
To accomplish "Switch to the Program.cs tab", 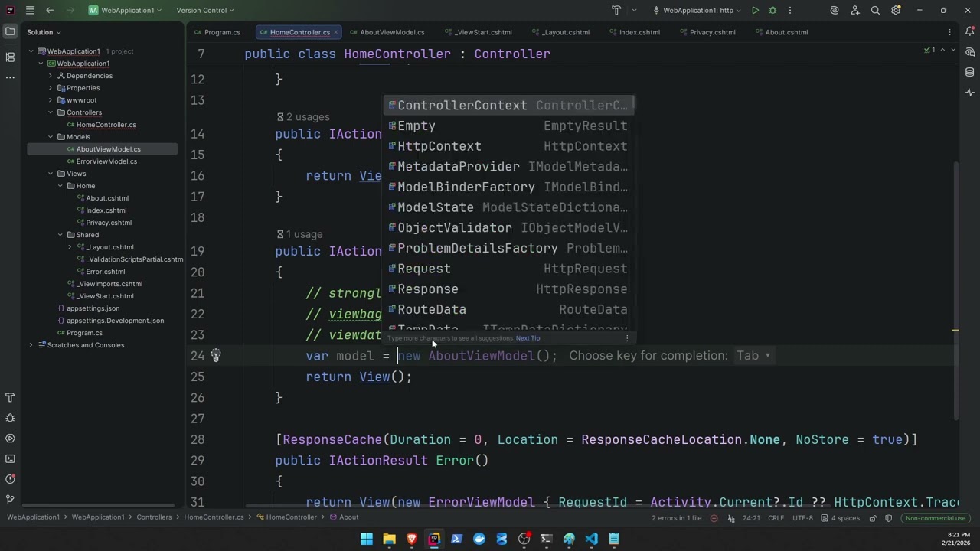I will (x=217, y=32).
